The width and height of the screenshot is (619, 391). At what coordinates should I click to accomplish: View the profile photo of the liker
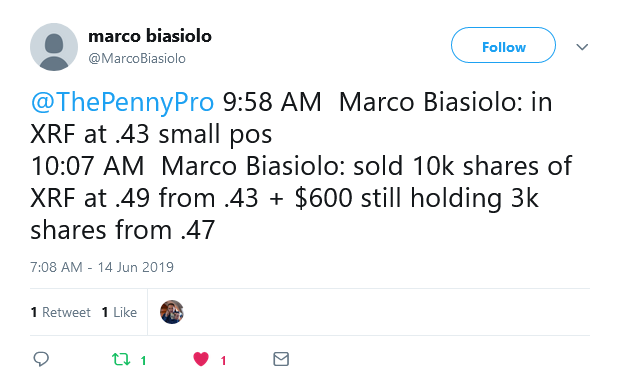(x=172, y=312)
